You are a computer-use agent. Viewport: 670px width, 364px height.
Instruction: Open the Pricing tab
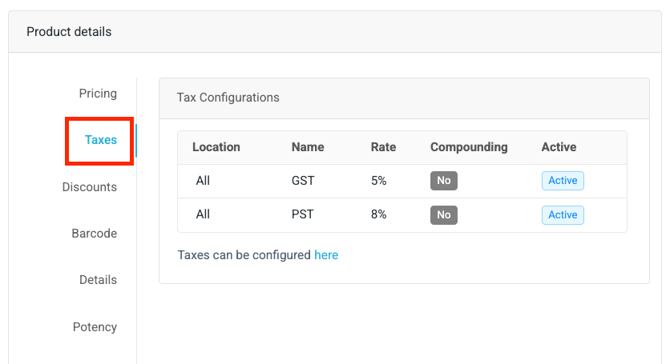(98, 94)
